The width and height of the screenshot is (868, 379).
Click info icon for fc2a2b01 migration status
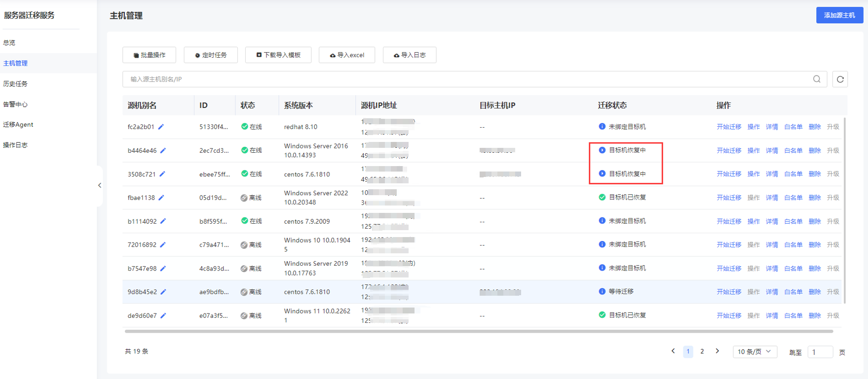click(x=602, y=127)
